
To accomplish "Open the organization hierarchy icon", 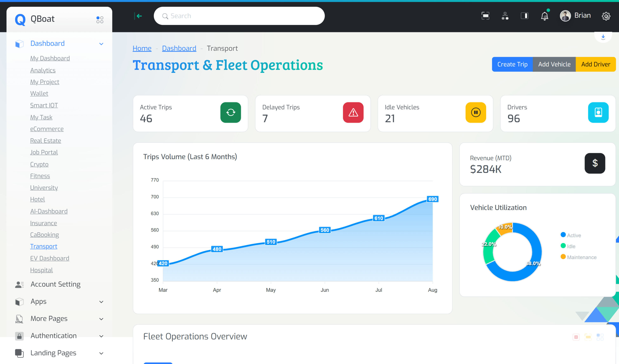I will pyautogui.click(x=505, y=16).
